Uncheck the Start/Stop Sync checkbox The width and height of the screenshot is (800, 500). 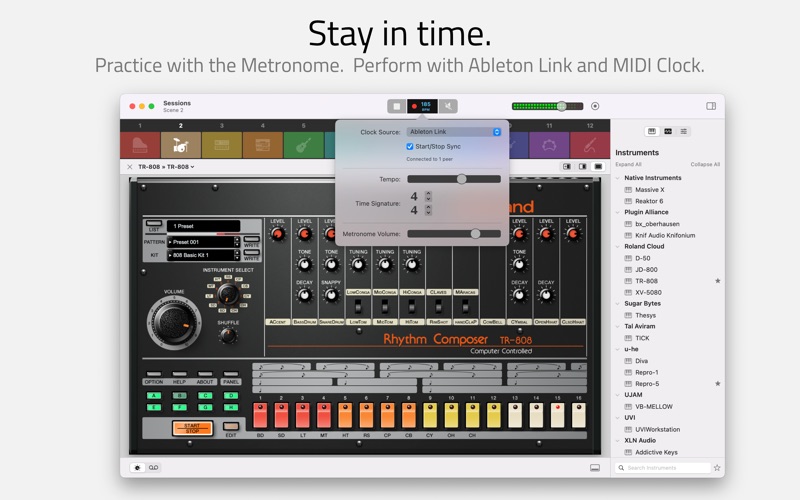[x=410, y=146]
